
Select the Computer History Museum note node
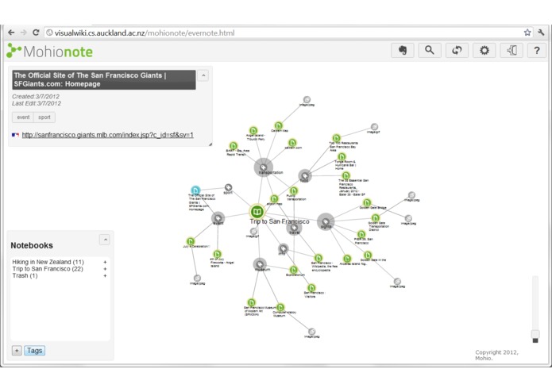280,307
